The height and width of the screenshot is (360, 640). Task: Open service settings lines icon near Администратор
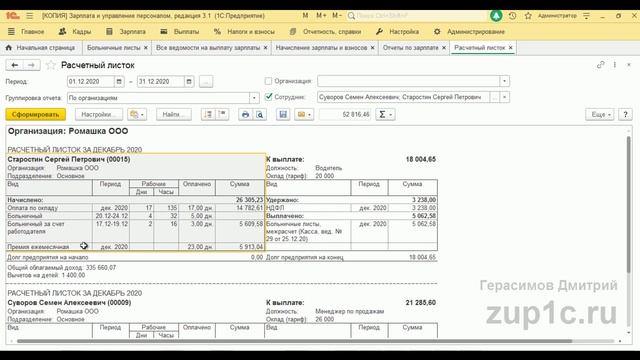(x=587, y=16)
